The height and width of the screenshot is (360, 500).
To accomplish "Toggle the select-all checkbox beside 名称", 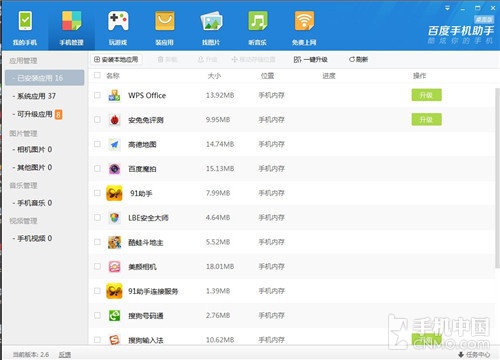I will (97, 75).
